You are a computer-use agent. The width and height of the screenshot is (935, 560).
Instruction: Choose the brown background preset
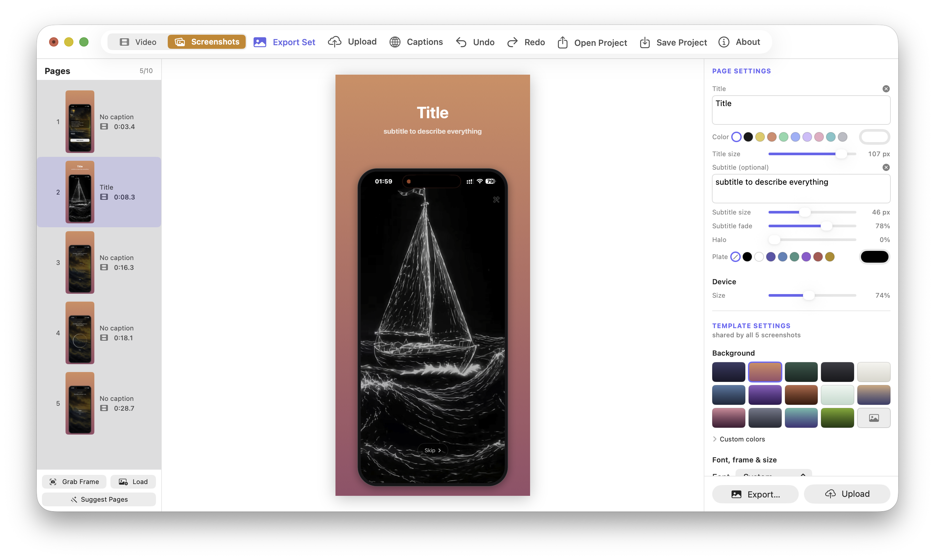click(x=801, y=395)
